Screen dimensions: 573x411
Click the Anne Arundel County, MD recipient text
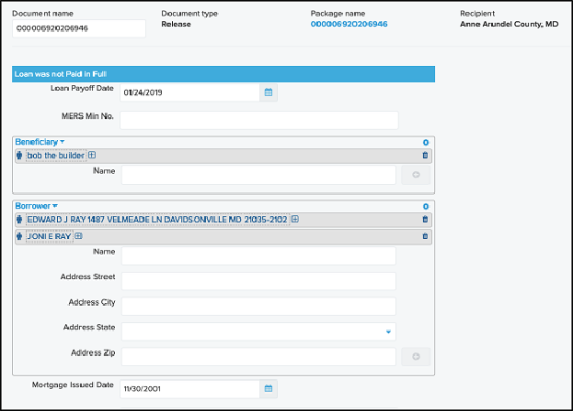point(509,24)
